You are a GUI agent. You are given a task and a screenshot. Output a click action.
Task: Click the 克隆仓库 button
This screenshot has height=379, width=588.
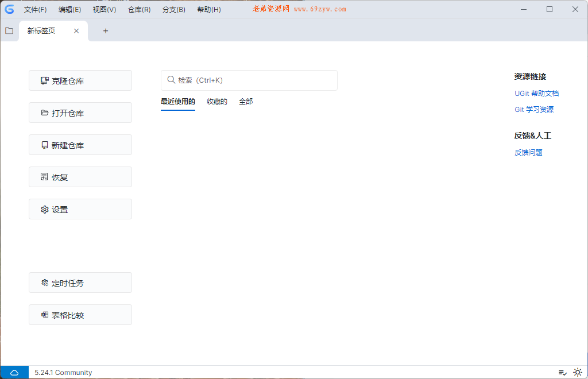80,80
